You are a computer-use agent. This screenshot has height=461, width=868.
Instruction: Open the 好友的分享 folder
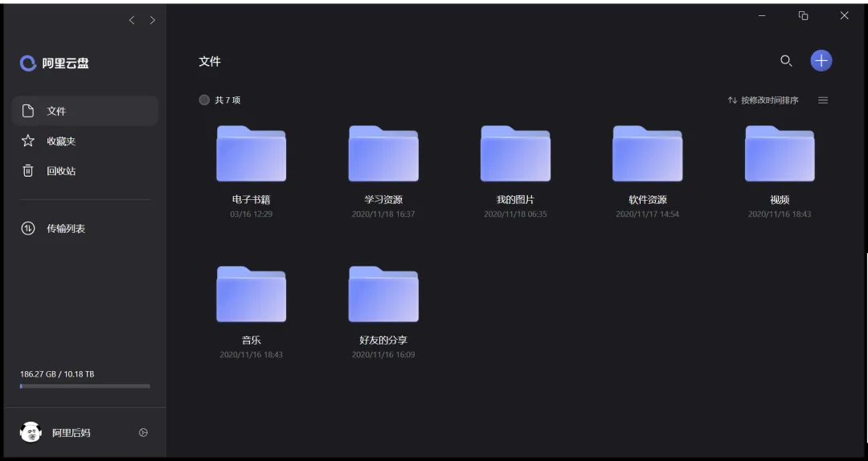click(383, 295)
